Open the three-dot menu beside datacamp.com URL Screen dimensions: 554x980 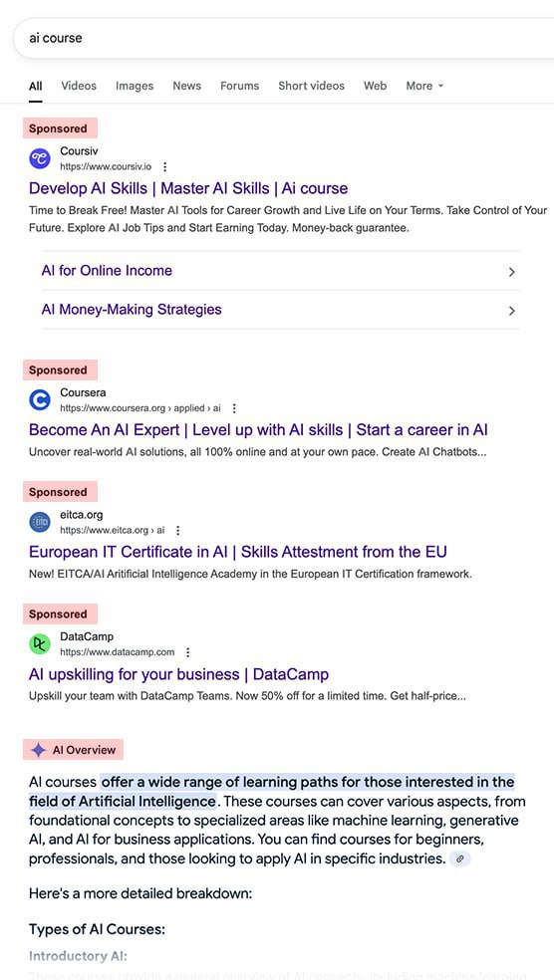(188, 652)
